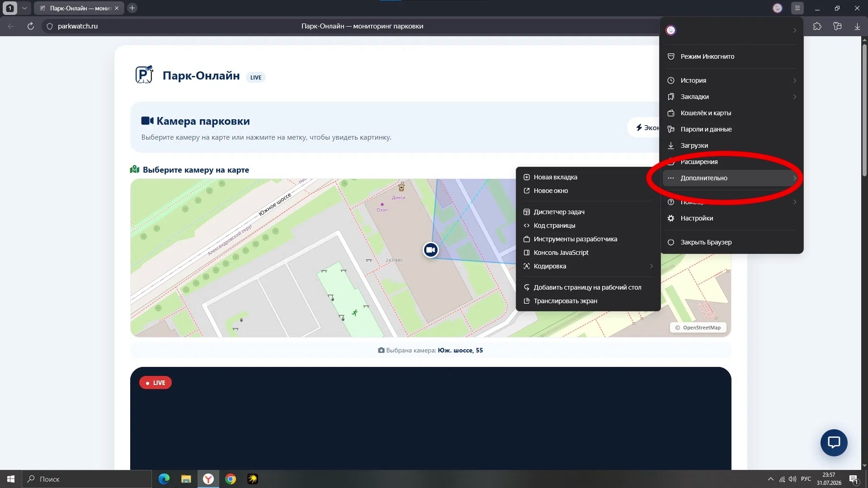Viewport: 868px width, 488px height.
Task: Open Консоль JavaScript
Action: pyautogui.click(x=588, y=253)
